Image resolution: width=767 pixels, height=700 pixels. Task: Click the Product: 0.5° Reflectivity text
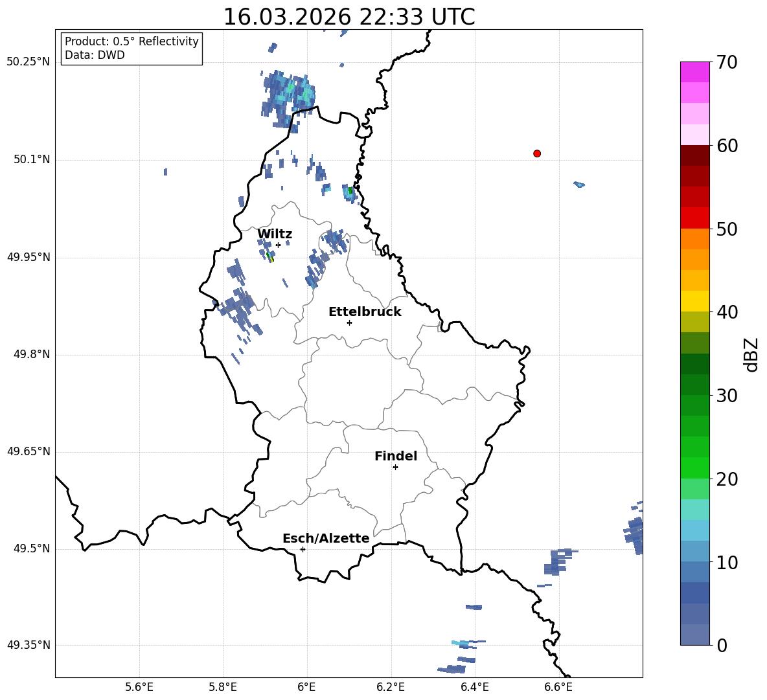[132, 41]
